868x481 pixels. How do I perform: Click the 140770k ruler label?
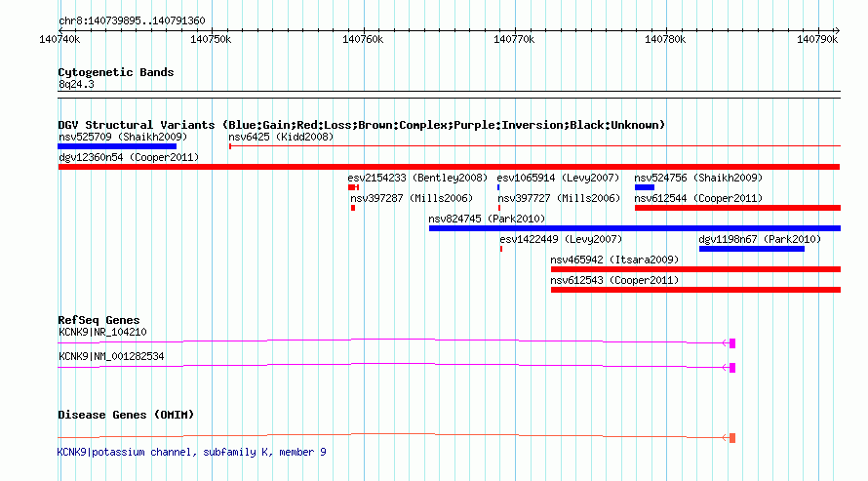click(x=514, y=39)
